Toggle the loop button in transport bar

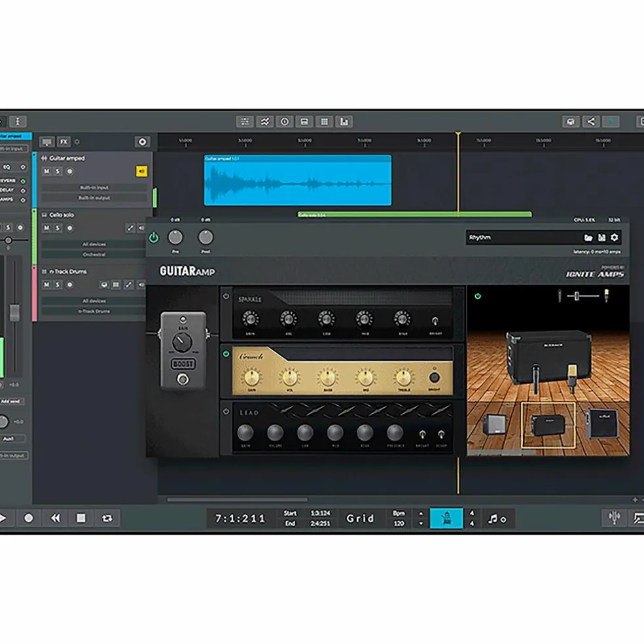point(107,518)
